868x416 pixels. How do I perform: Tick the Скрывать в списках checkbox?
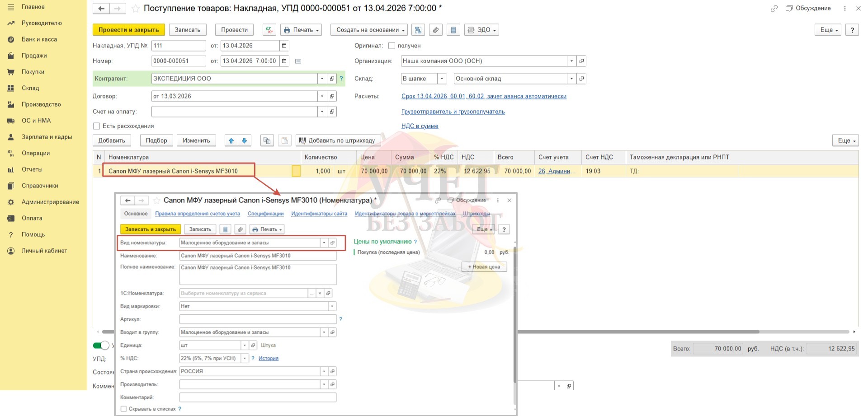click(123, 409)
